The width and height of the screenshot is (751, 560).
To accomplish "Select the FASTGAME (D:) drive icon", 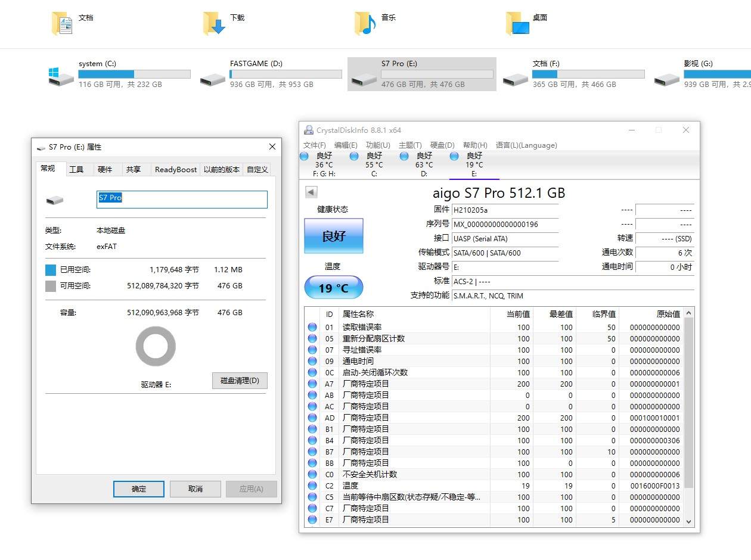I will [213, 79].
